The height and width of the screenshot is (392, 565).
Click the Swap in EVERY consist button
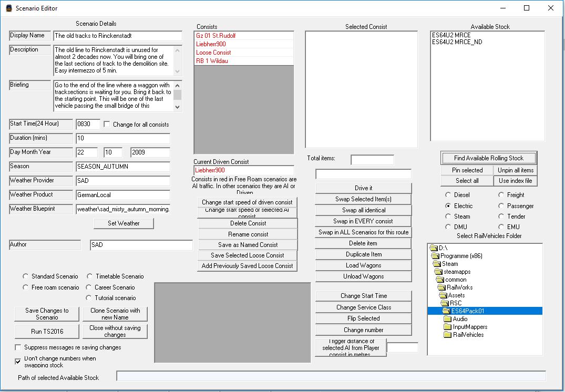click(363, 221)
